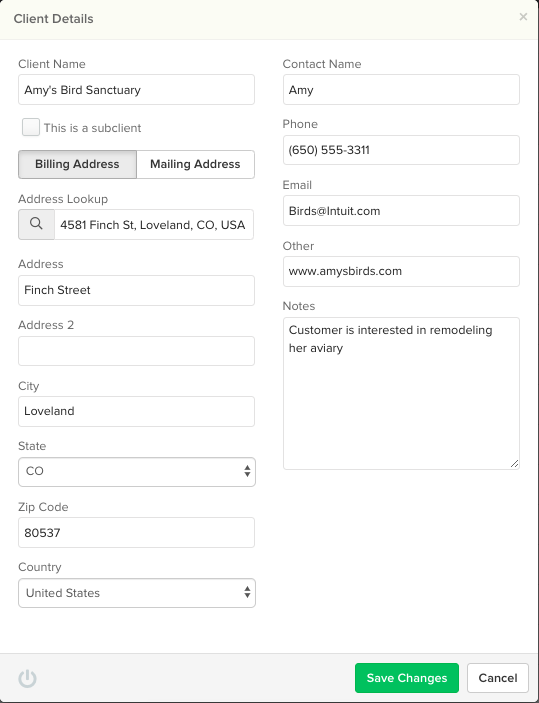Click inside the Notes text area
This screenshot has height=703, width=539.
[401, 394]
